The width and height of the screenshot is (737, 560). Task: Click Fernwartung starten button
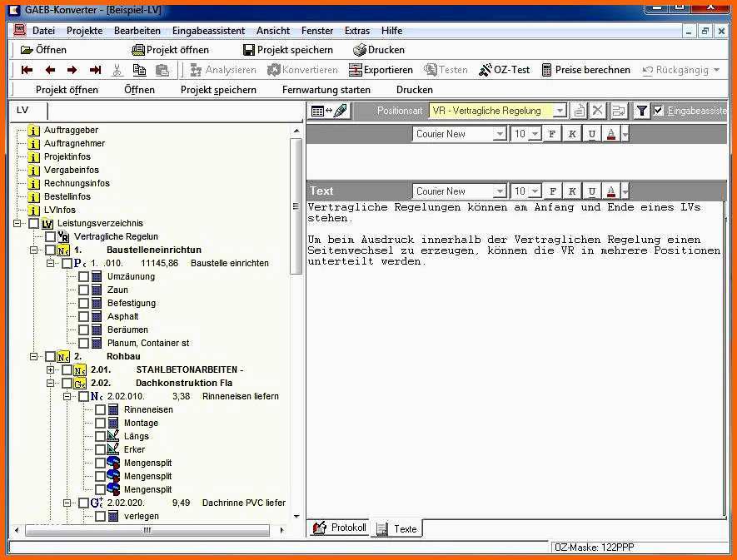(326, 90)
